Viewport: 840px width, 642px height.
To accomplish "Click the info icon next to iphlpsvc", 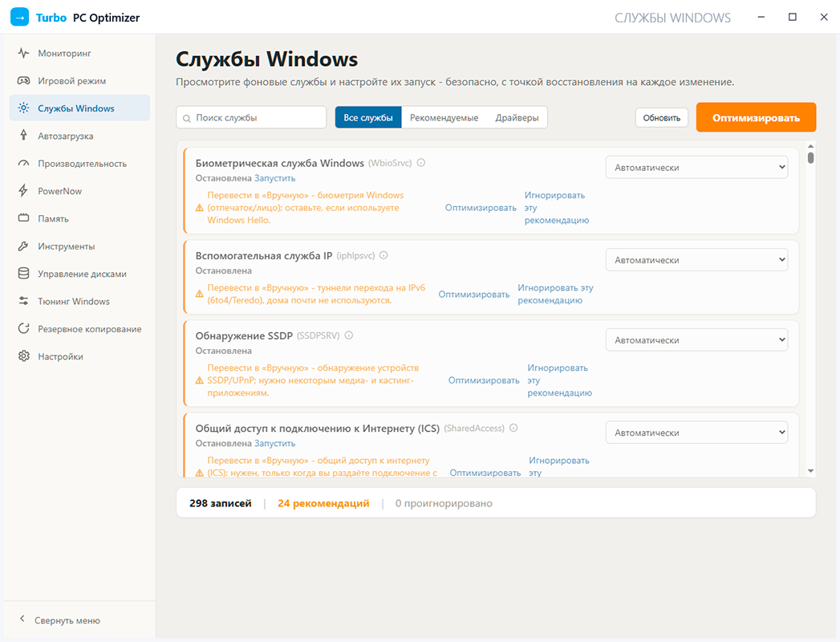I will coord(383,256).
